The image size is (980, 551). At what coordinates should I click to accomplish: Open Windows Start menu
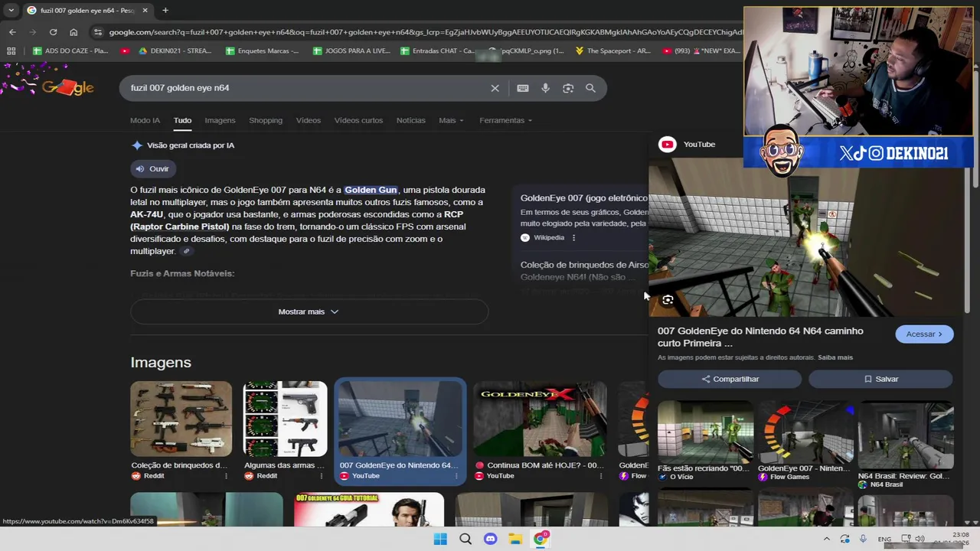pyautogui.click(x=440, y=539)
